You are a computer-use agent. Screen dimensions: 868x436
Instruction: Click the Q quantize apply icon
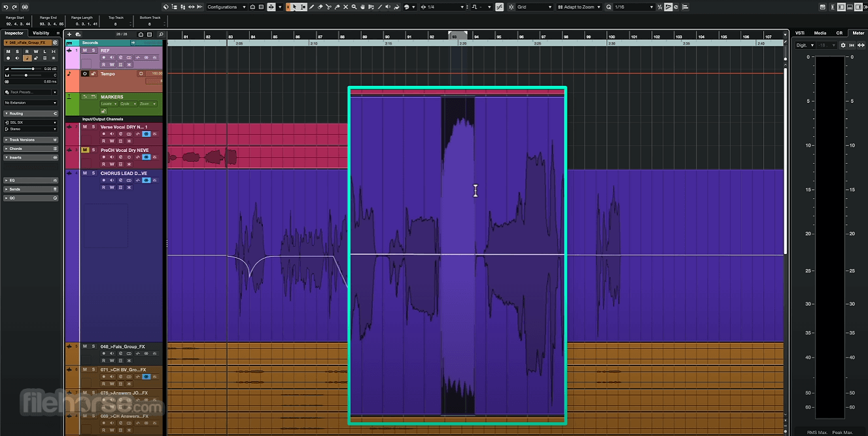coord(608,7)
